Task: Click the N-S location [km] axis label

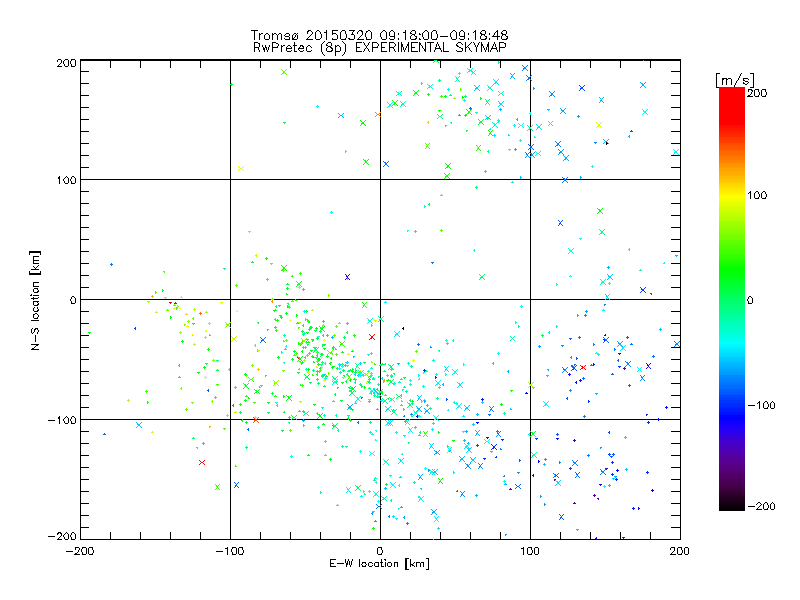Action: click(x=35, y=300)
